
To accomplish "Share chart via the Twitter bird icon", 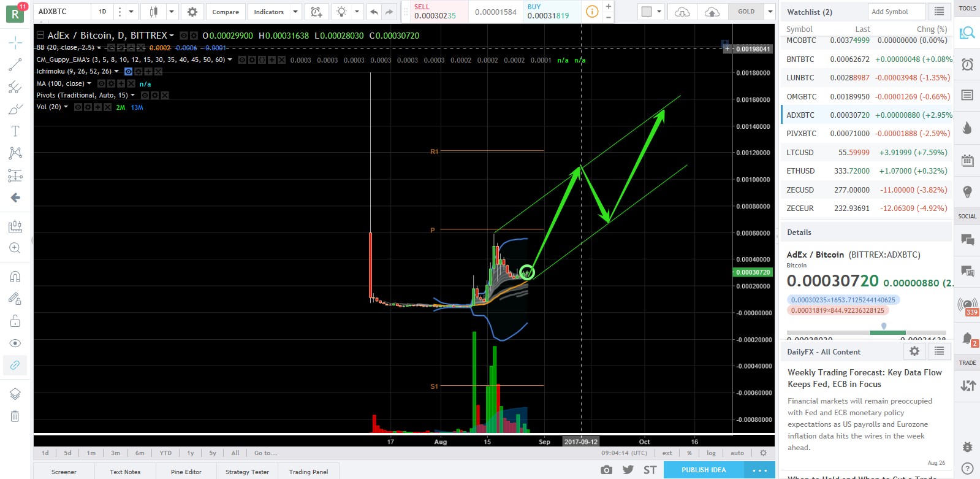I will click(628, 470).
